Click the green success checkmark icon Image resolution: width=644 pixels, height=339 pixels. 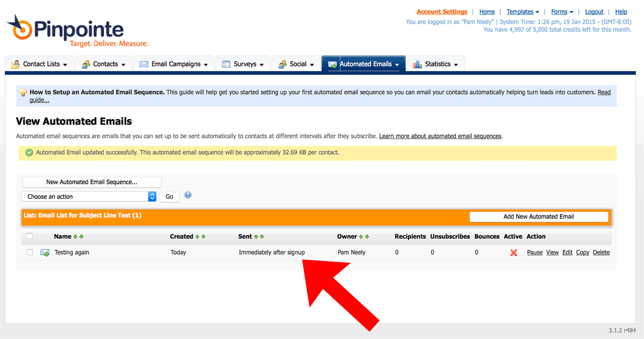point(29,153)
